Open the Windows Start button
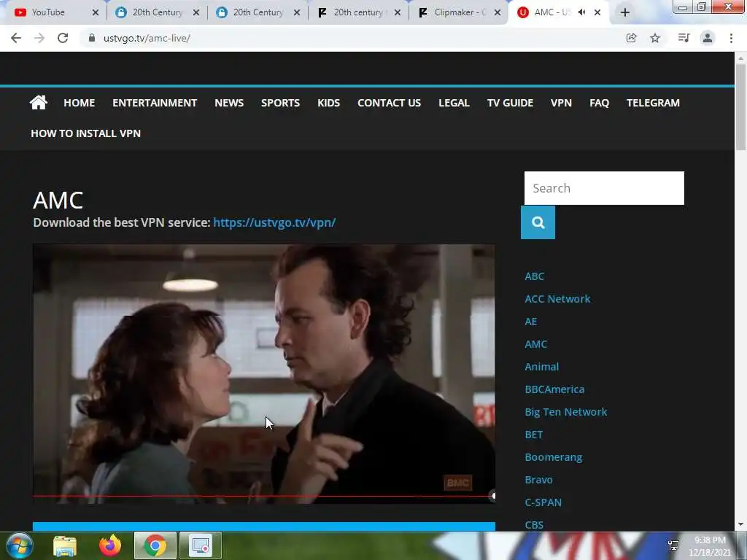Screen dimensions: 747x560 (20, 545)
